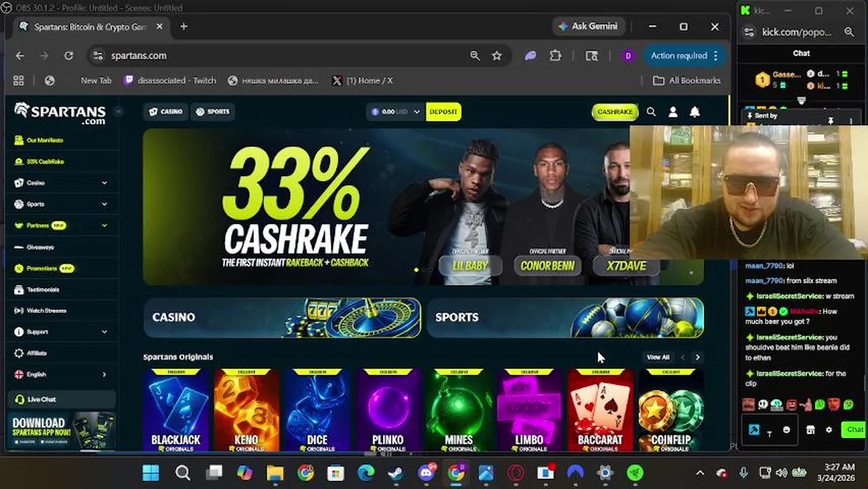Open the Coinflip game tile

(x=670, y=410)
